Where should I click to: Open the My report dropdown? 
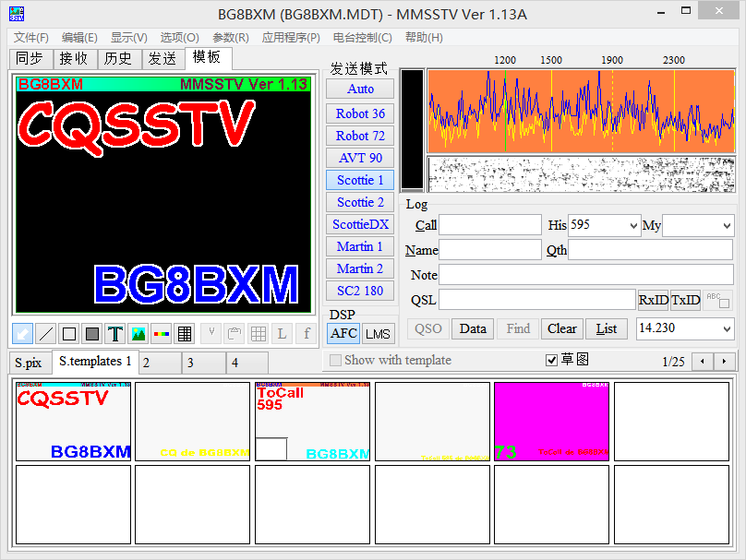[x=727, y=225]
